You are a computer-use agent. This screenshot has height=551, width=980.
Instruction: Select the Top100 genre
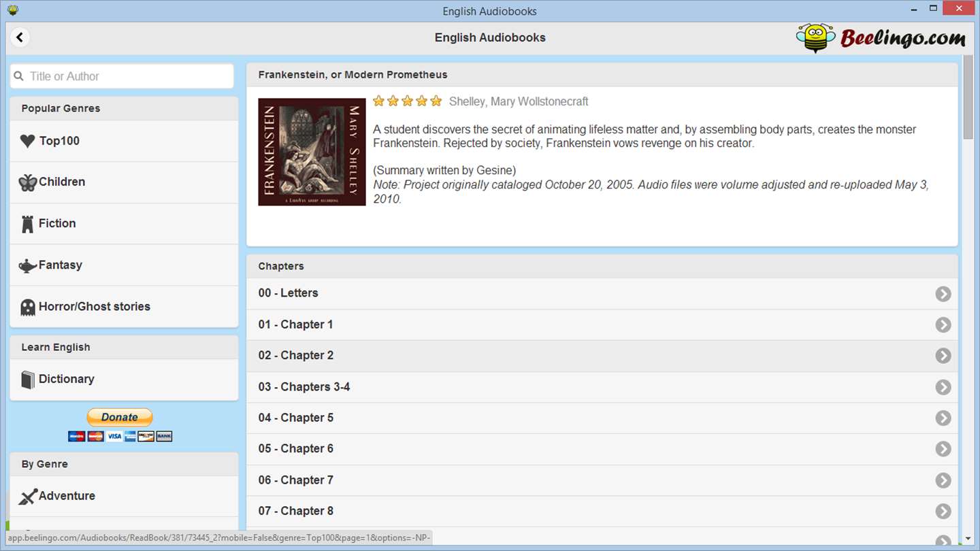click(x=124, y=141)
